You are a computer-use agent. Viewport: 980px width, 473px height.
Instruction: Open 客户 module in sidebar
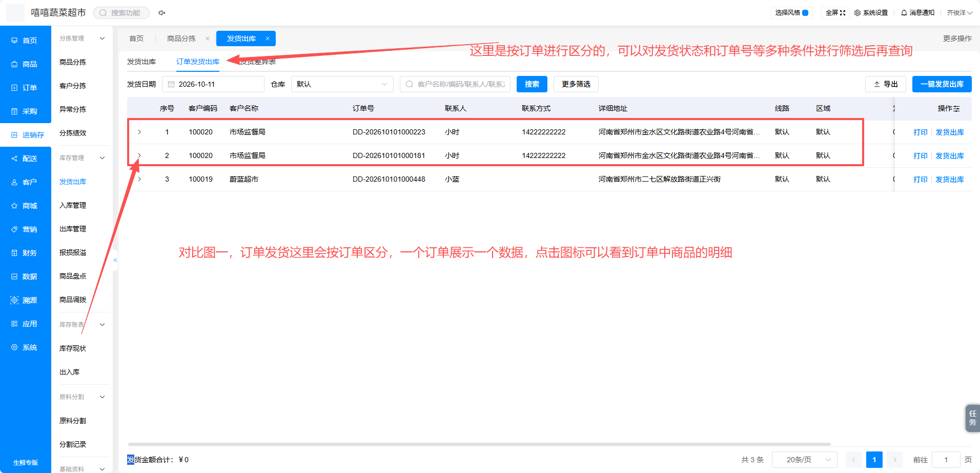(26, 182)
